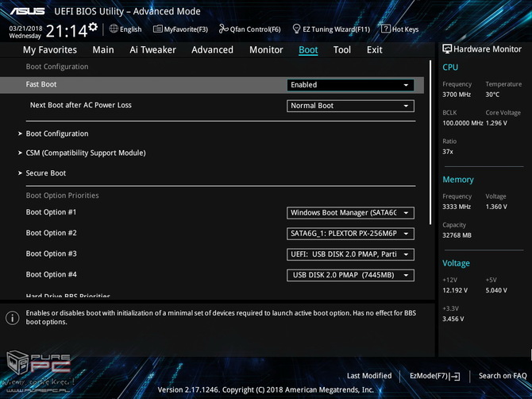Image resolution: width=532 pixels, height=399 pixels.
Task: Click the CPU frequency value 3700 MHz
Action: [457, 95]
